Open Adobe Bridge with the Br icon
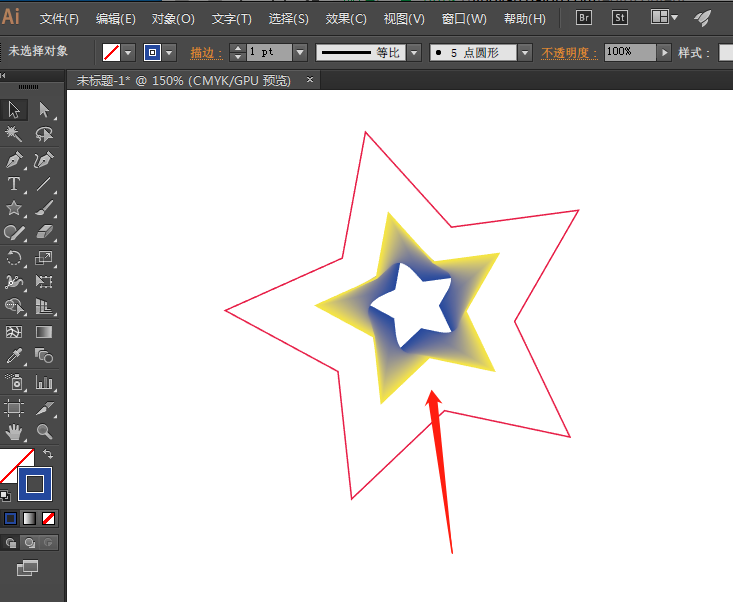 585,17
